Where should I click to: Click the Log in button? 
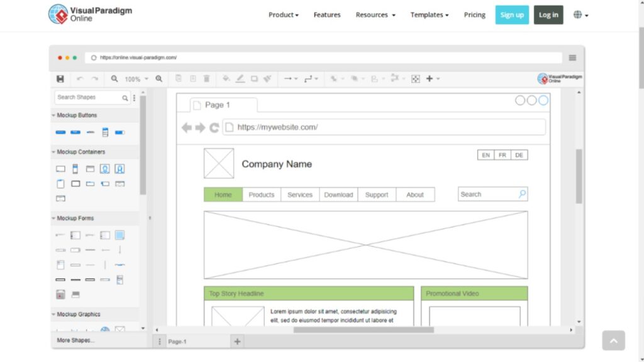tap(548, 15)
